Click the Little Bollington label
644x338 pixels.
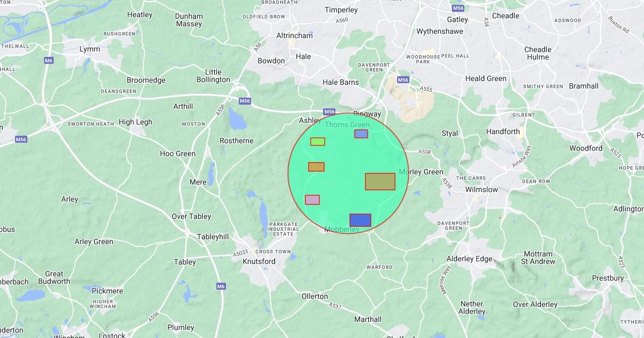213,76
